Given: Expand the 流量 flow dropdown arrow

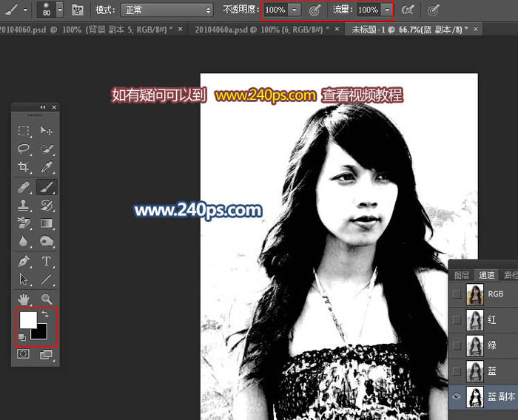Looking at the screenshot, I should pyautogui.click(x=386, y=10).
